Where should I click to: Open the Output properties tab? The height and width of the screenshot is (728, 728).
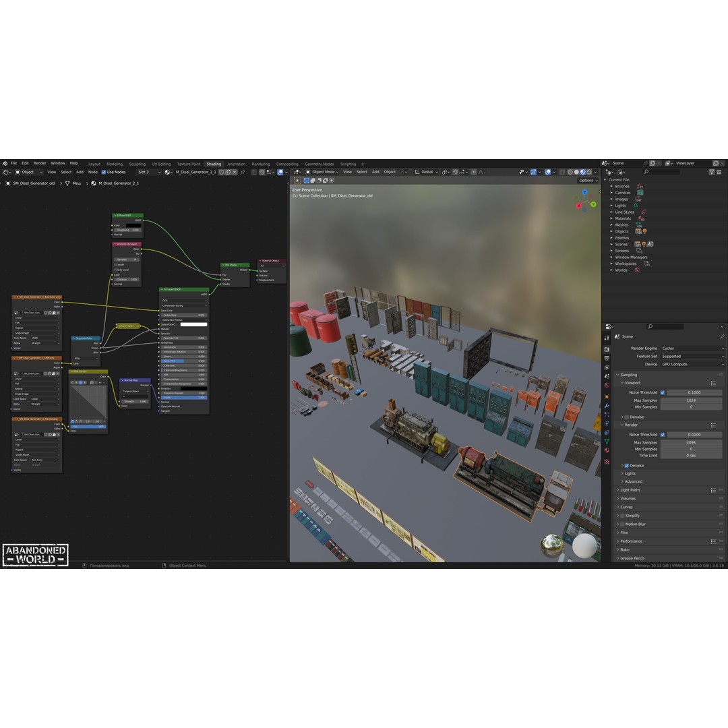(607, 359)
